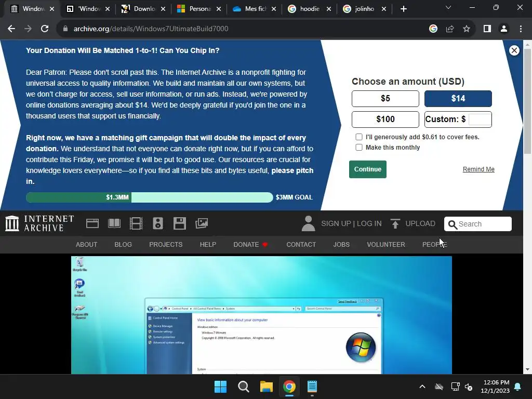Click the Windows 7 screenshot preview image
The height and width of the screenshot is (399, 532).
point(261,315)
